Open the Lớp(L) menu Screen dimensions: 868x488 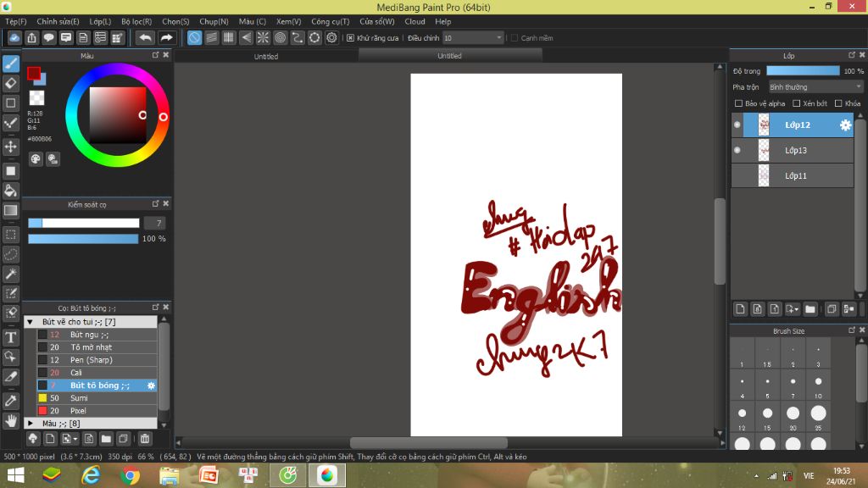coord(100,21)
